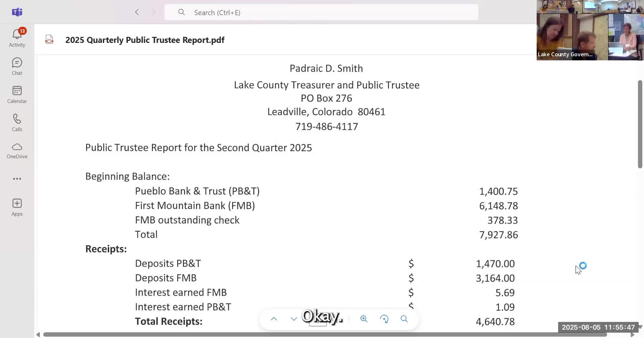Go to Calls in the sidebar
Screen dimensions: 644x338
[x=17, y=122]
